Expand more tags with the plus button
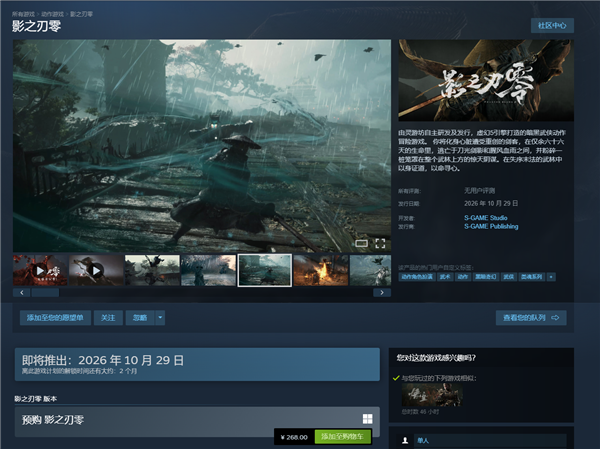The image size is (600, 449). (x=551, y=277)
